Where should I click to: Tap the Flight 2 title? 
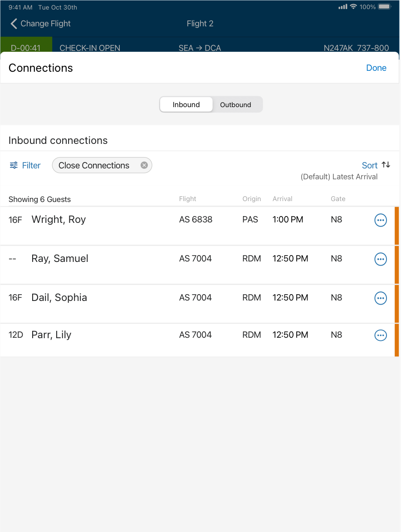200,24
